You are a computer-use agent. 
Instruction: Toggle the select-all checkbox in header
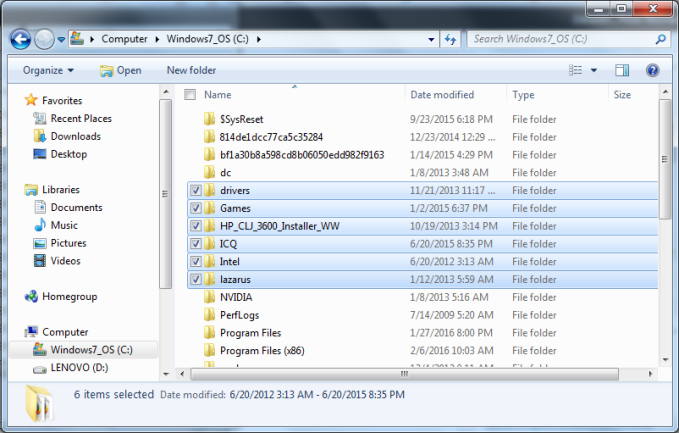coord(190,94)
